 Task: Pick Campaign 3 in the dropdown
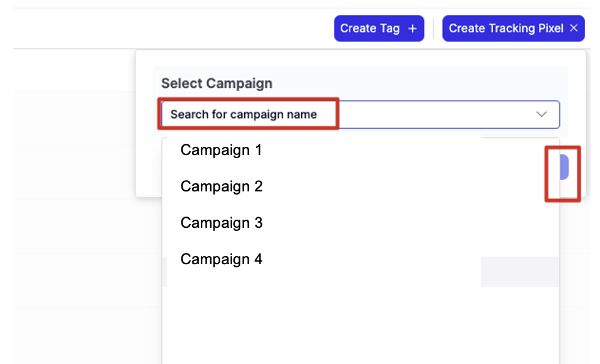click(221, 223)
